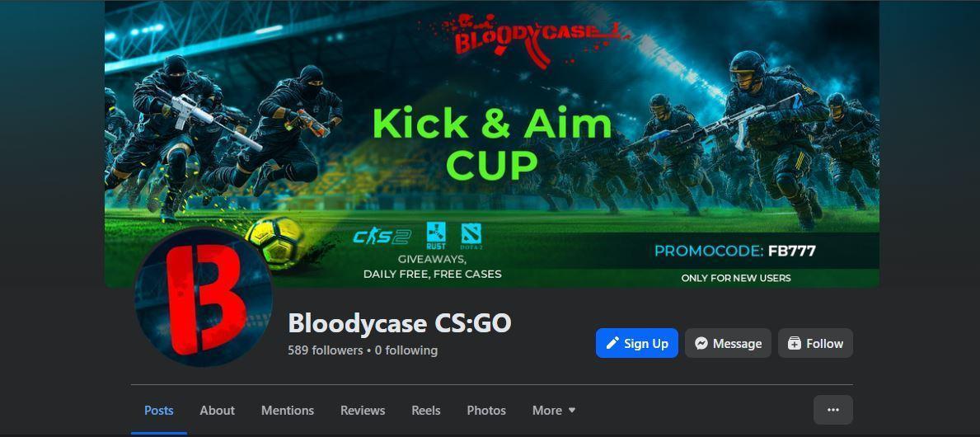Go to the Reviews tab
Viewport: 980px width, 437px height.
pyautogui.click(x=363, y=411)
